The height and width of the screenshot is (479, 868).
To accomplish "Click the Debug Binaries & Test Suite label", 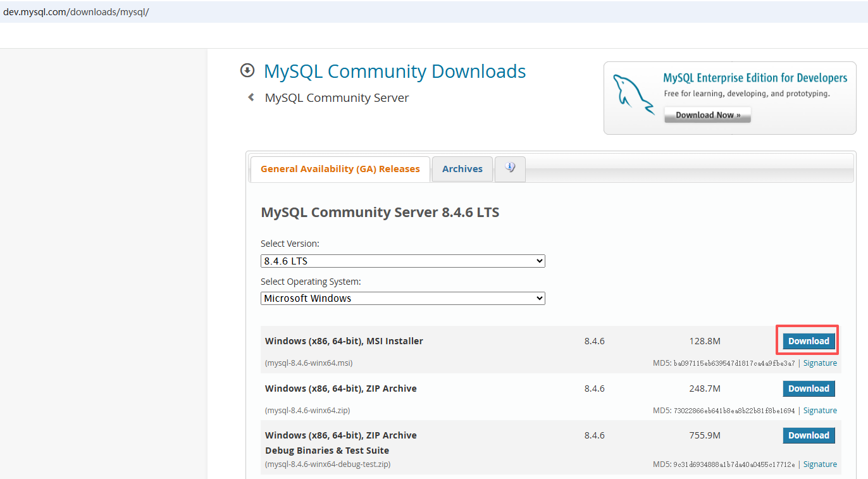I will coord(327,451).
